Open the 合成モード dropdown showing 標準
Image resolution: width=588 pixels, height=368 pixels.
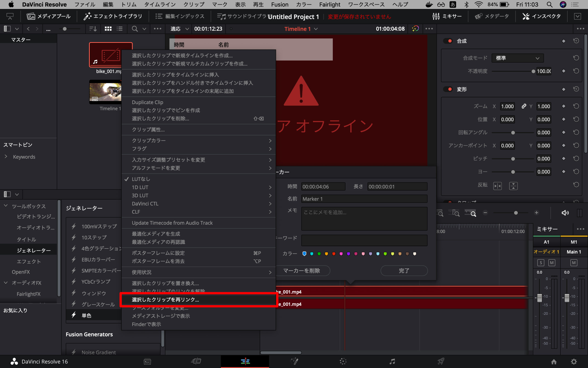[517, 58]
